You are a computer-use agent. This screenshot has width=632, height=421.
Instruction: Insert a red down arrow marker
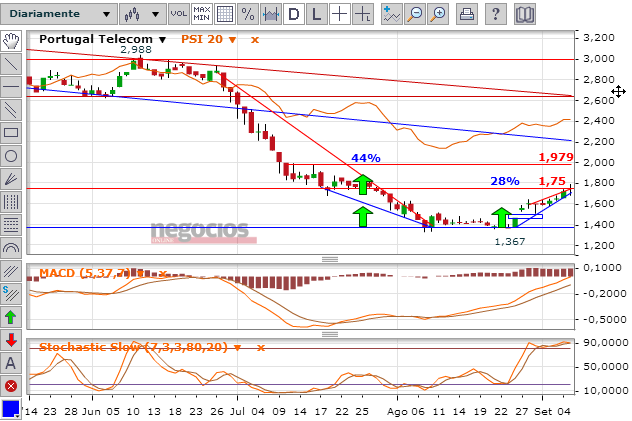tap(11, 340)
